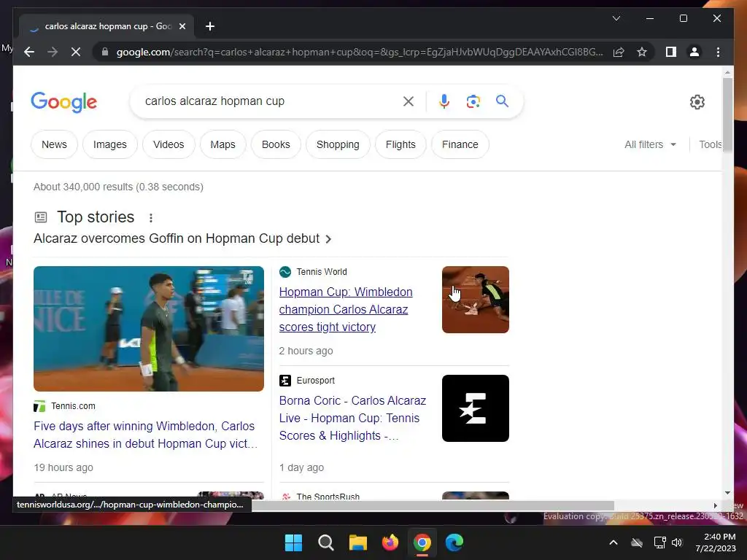Screen dimensions: 747x560
Task: Switch to Books results
Action: (x=276, y=144)
